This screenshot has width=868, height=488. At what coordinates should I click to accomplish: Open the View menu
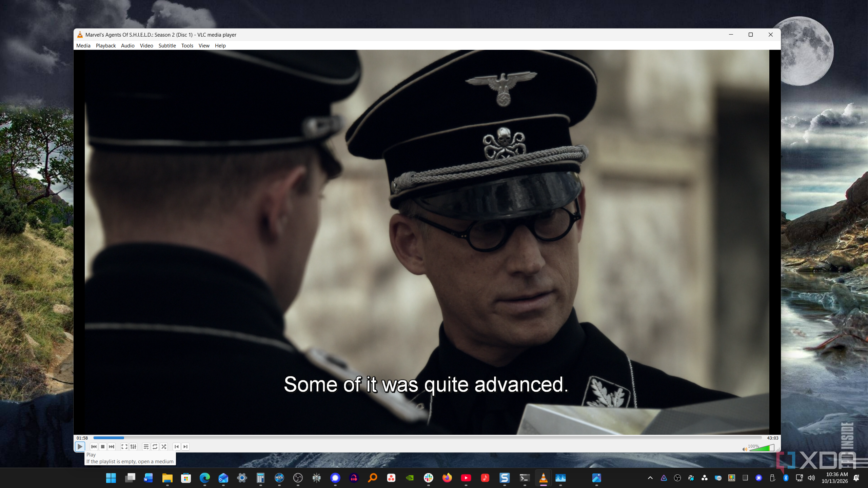(204, 46)
